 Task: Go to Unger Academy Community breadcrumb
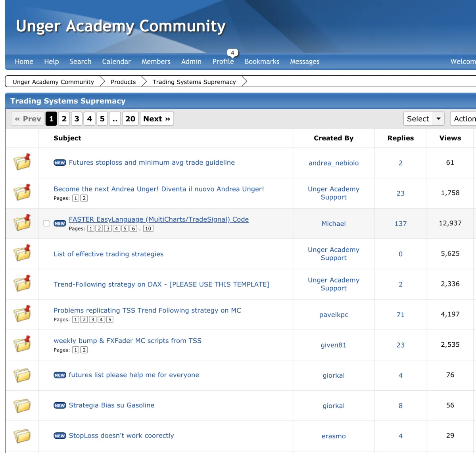pyautogui.click(x=53, y=82)
